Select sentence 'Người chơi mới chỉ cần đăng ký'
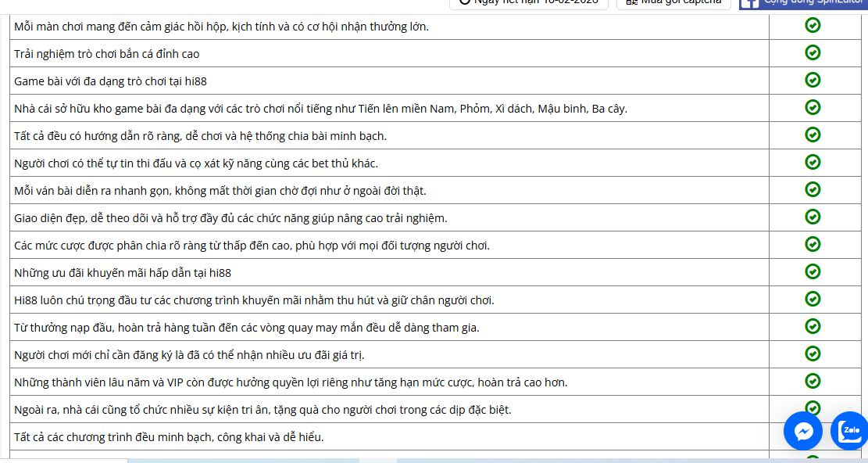The height and width of the screenshot is (463, 868). tap(189, 356)
